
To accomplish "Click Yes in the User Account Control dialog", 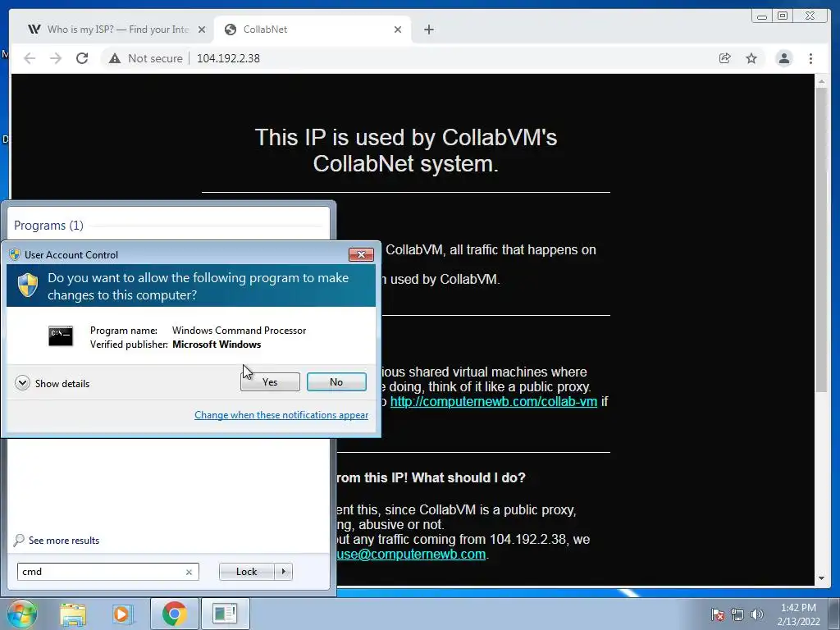I will coord(270,382).
